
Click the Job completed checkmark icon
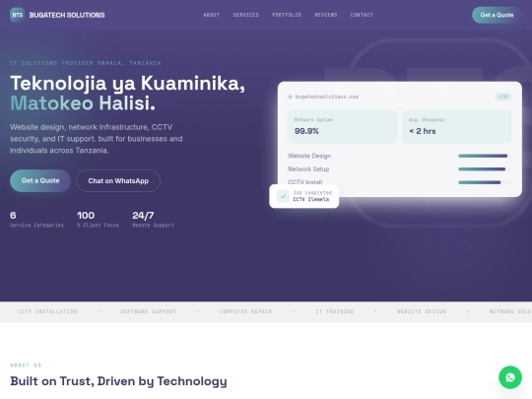click(x=283, y=196)
